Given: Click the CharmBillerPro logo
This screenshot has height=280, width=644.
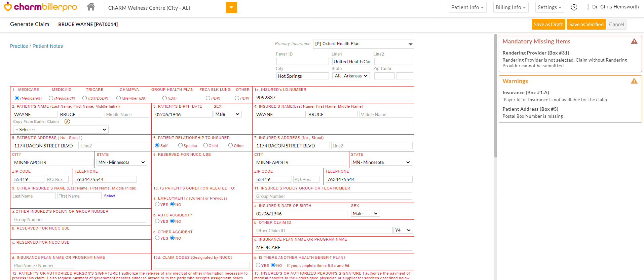Looking at the screenshot, I should point(40,7).
